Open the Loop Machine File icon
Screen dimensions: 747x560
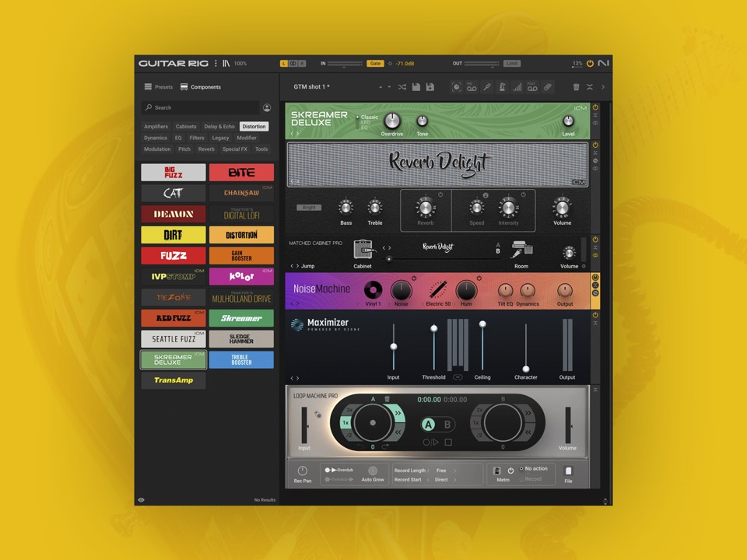click(568, 471)
